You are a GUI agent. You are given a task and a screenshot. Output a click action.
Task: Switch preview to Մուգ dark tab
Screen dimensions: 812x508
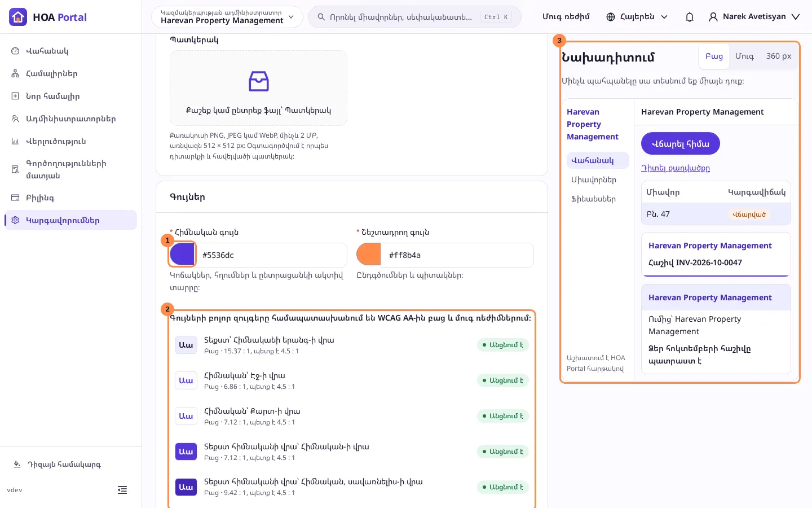tap(744, 56)
